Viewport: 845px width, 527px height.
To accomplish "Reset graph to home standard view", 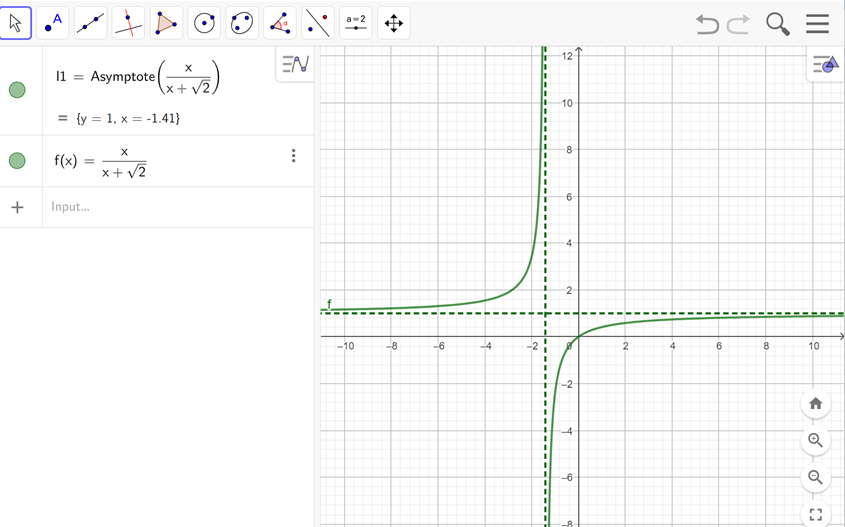I will tap(815, 403).
